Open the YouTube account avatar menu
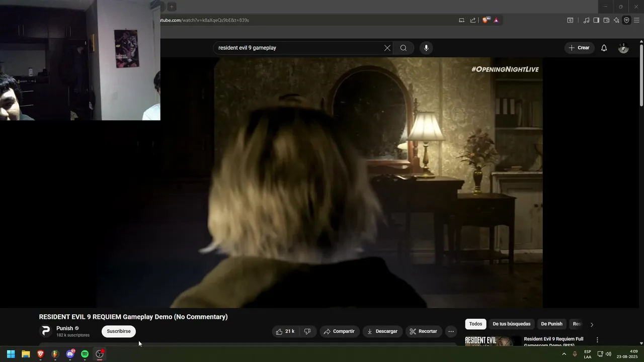This screenshot has width=644, height=362. (623, 48)
